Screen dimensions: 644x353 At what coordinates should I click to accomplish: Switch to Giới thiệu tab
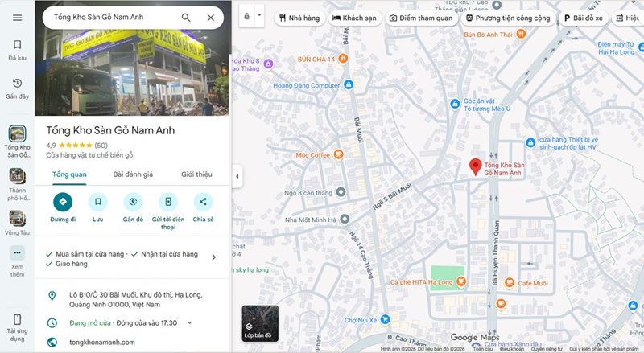[x=196, y=174]
